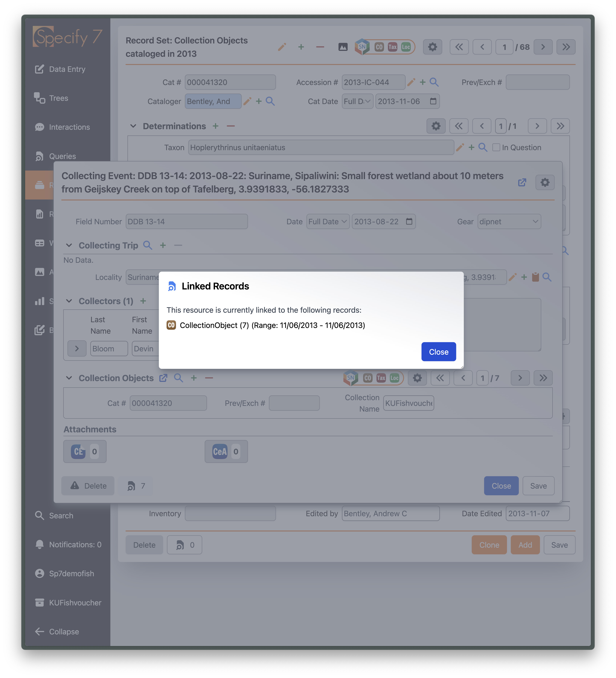Click the record set attachments image icon

[343, 47]
